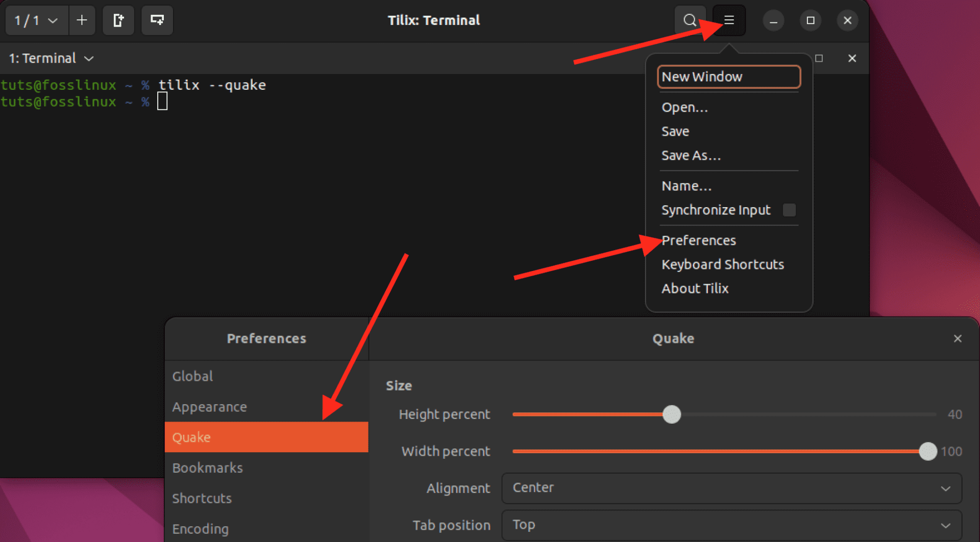
Task: Open Keyboard Shortcuts from the menu
Action: click(x=723, y=264)
